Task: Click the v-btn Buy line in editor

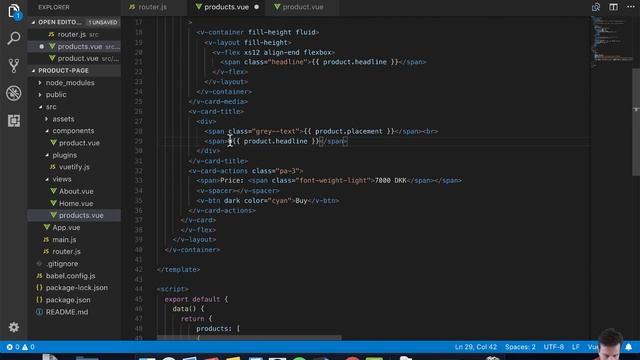Action: tap(267, 200)
